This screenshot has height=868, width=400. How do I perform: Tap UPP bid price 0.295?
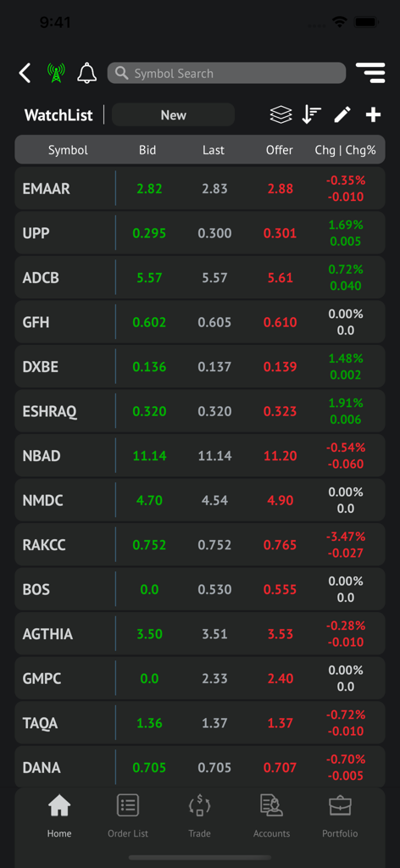[149, 233]
